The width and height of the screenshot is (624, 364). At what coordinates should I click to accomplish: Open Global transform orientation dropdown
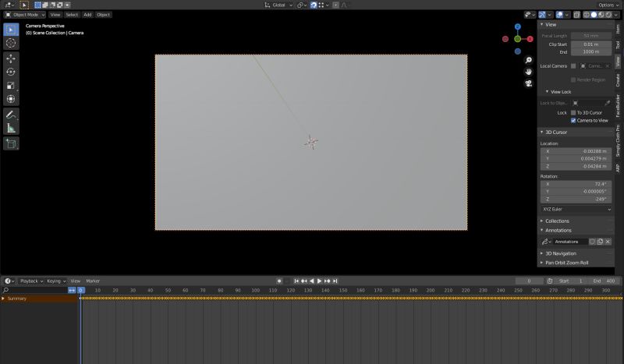[x=278, y=5]
